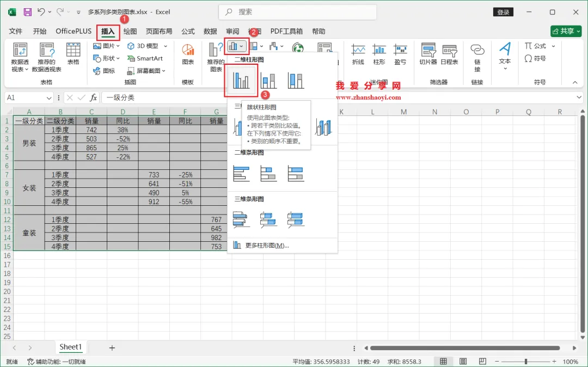
Task: Switch to normal view in status bar
Action: click(443, 362)
